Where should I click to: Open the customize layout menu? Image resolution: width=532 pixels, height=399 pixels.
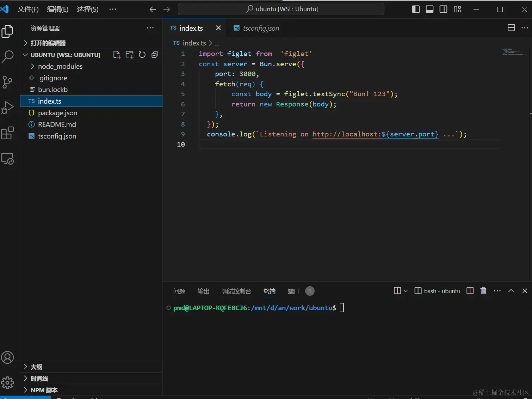pyautogui.click(x=457, y=9)
